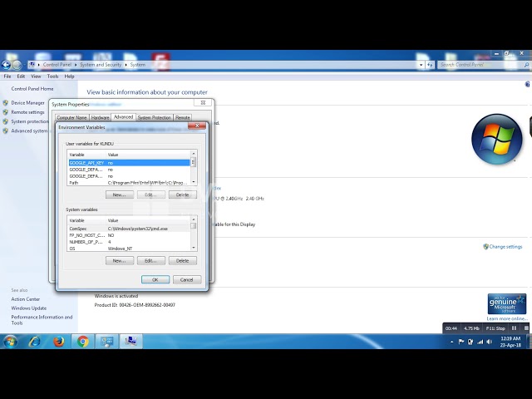Click the volume speaker tray icon
The height and width of the screenshot is (399, 532).
pyautogui.click(x=489, y=342)
